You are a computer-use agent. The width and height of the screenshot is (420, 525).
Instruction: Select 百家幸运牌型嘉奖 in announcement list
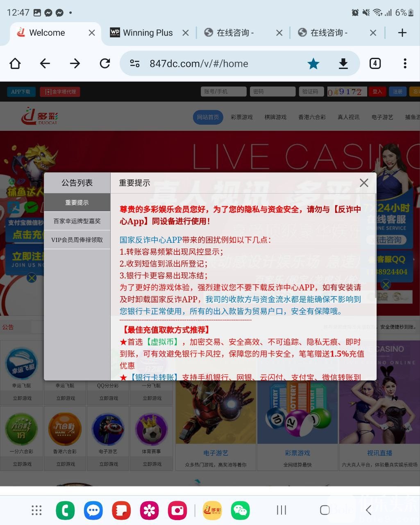pyautogui.click(x=77, y=221)
